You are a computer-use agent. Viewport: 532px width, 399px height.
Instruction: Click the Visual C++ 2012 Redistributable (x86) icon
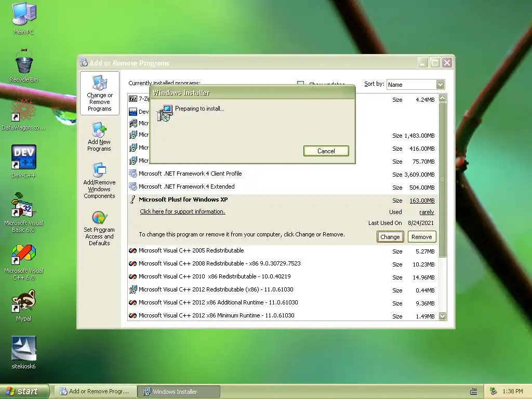[x=132, y=289]
